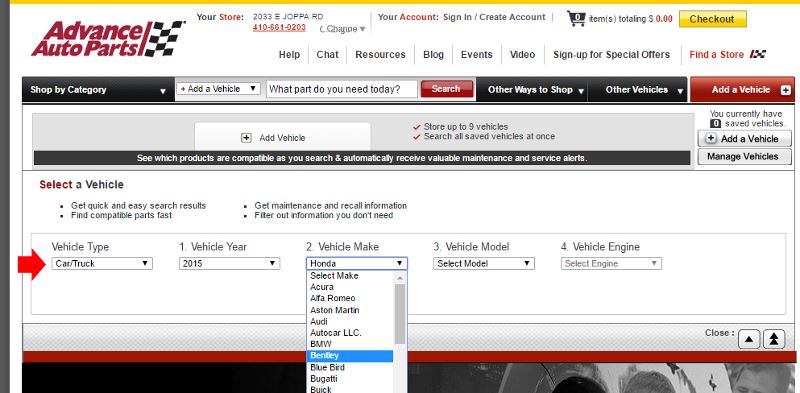Click the Advance Auto Parts logo

108,38
